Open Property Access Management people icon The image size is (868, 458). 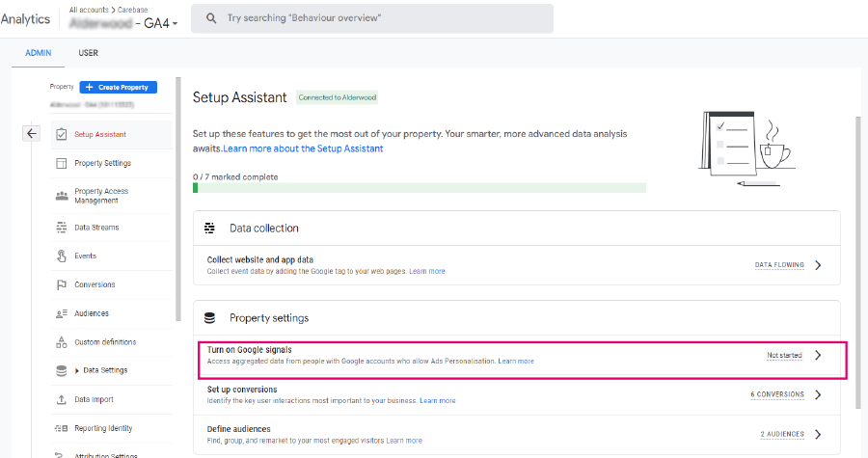coord(62,196)
